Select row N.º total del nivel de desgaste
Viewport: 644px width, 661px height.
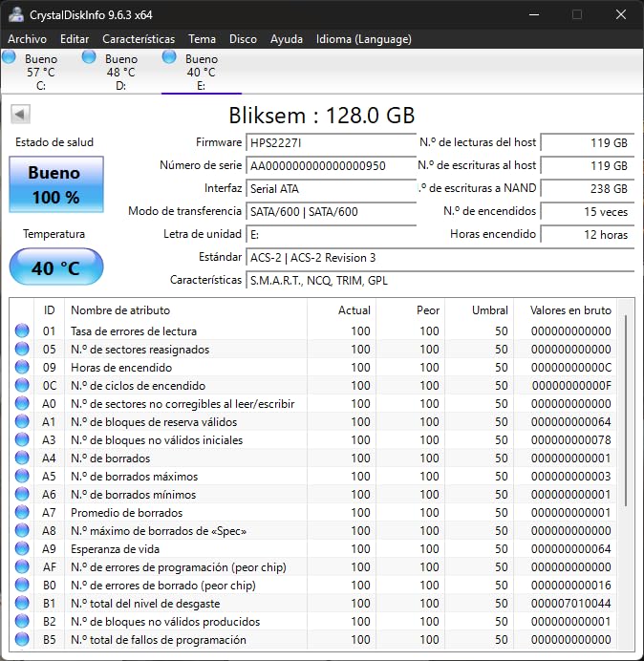coord(313,603)
